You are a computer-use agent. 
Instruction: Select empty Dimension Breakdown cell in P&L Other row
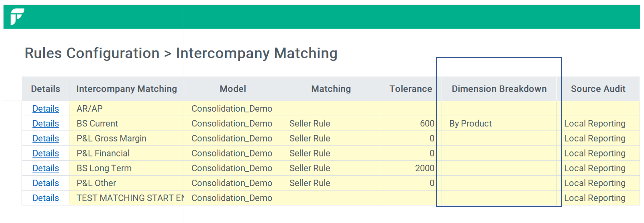click(499, 183)
